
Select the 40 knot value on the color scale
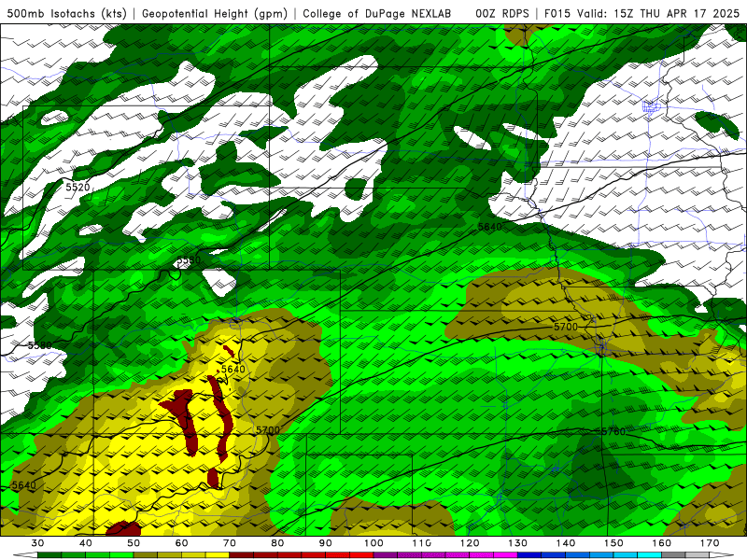tap(86, 543)
